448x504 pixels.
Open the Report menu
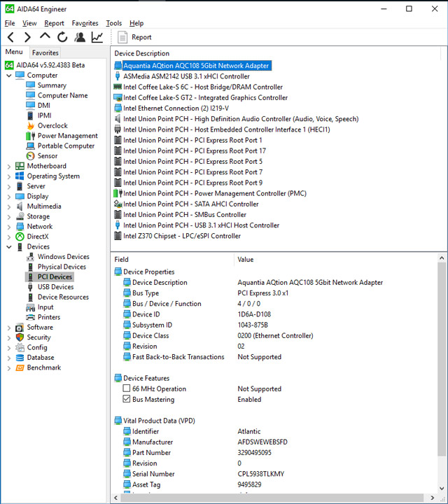click(54, 23)
